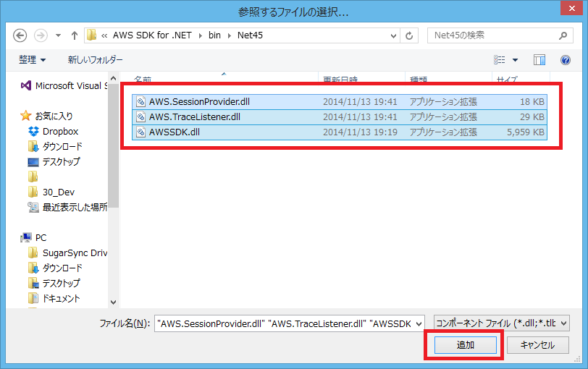Screen dimensions: 588x369
Task: Expand the address bar history dropdown
Action: [x=393, y=35]
